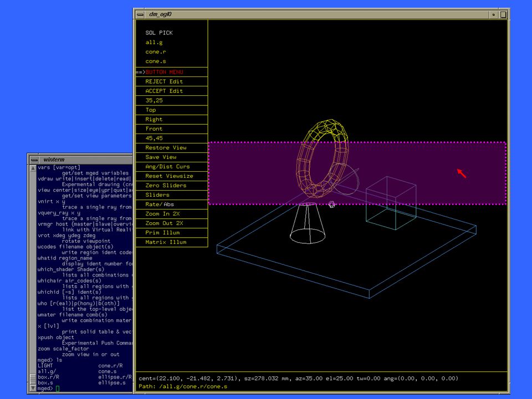Image resolution: width=532 pixels, height=399 pixels.
Task: Pick cone.r in the solid pick list
Action: coord(156,52)
